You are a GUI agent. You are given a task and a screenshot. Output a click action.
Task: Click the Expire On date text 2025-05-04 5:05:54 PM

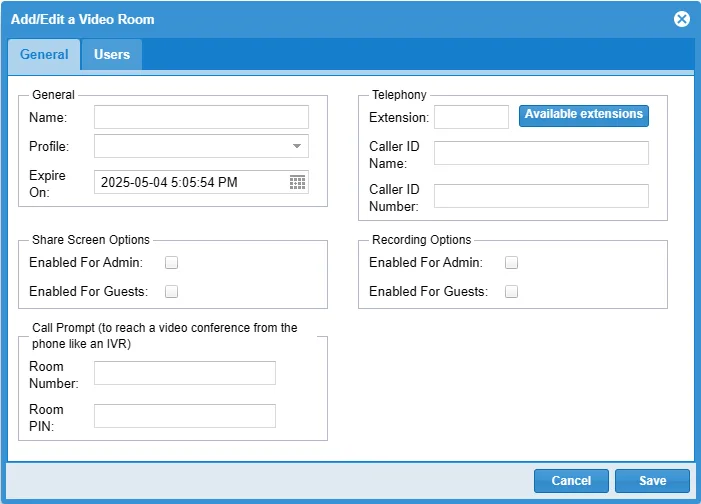point(169,182)
